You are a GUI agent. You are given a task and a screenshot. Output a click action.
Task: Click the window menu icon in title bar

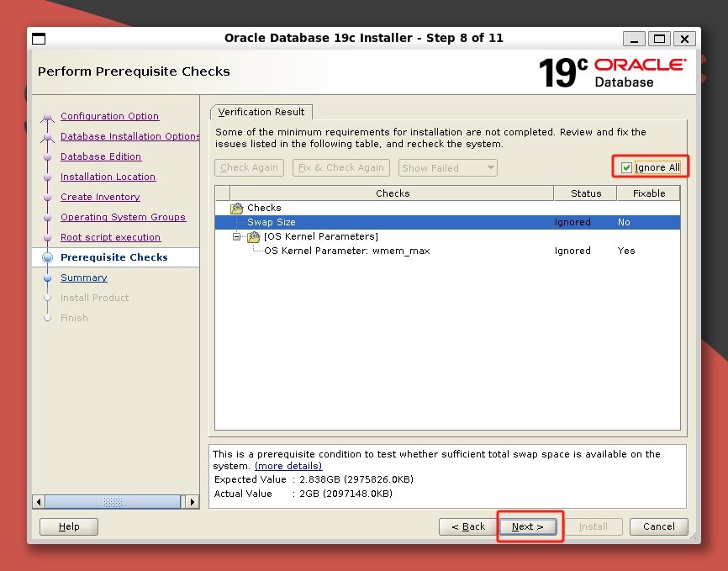click(x=39, y=39)
